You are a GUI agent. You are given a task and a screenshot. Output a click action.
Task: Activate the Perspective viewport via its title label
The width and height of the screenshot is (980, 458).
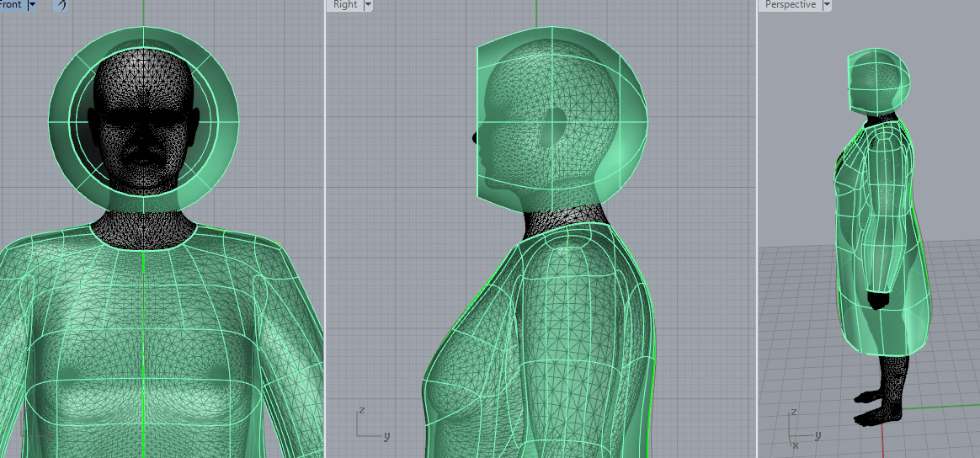coord(791,4)
